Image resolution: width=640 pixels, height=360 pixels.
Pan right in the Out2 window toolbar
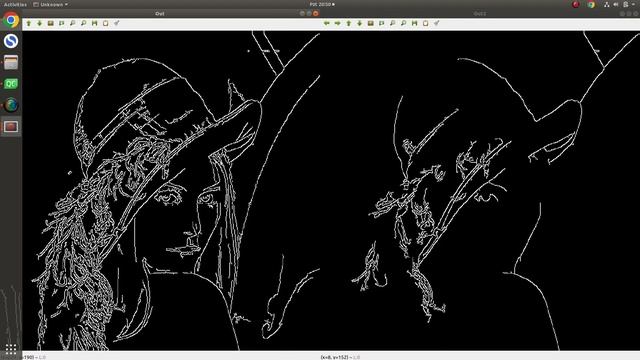(x=338, y=23)
